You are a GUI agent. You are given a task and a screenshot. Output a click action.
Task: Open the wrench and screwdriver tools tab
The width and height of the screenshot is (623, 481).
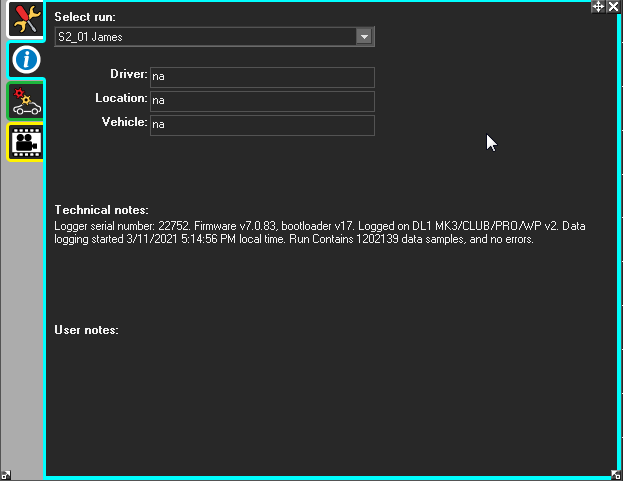click(x=24, y=20)
